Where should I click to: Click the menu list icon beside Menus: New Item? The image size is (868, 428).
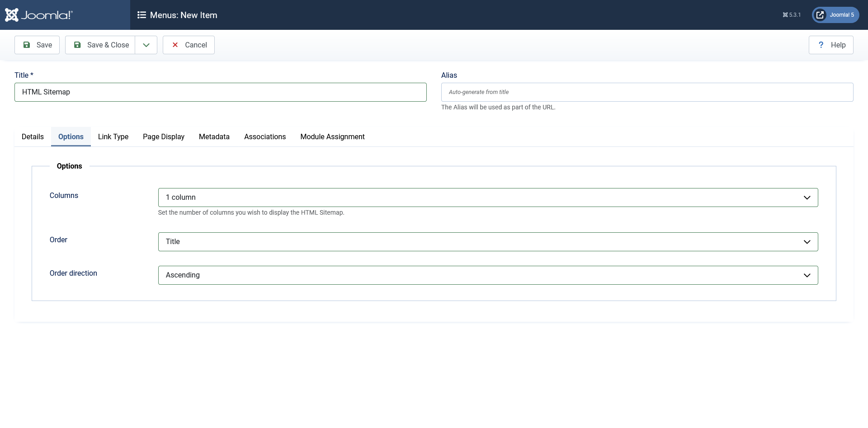click(142, 15)
